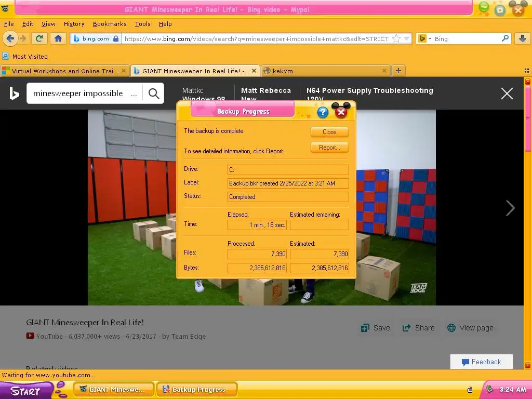Go forward with the forward arrow
Screen dimensions: 532x399
coord(23,38)
